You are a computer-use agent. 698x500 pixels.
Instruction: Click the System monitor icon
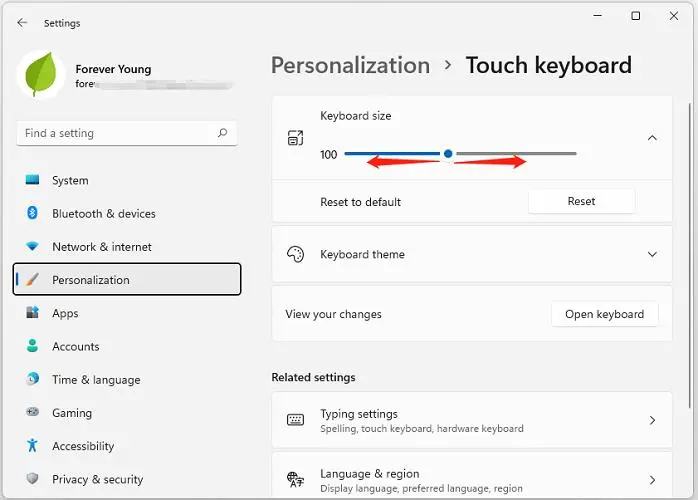[x=32, y=180]
